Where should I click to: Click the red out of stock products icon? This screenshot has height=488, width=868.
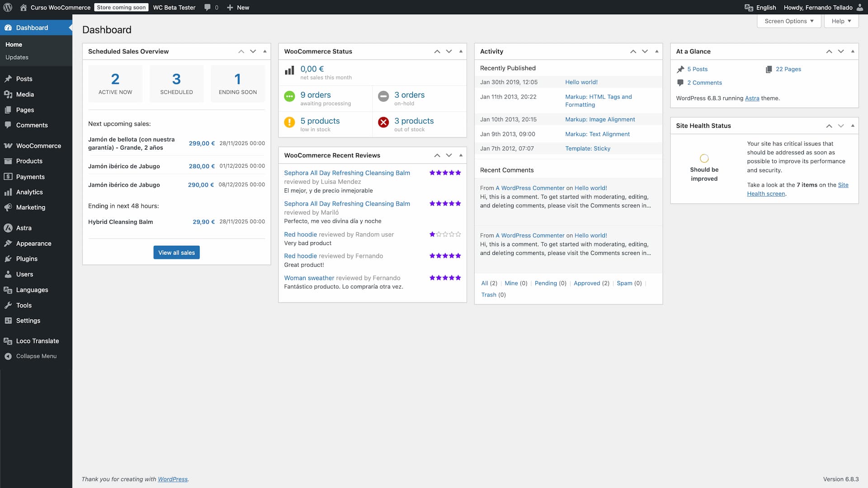(x=383, y=122)
